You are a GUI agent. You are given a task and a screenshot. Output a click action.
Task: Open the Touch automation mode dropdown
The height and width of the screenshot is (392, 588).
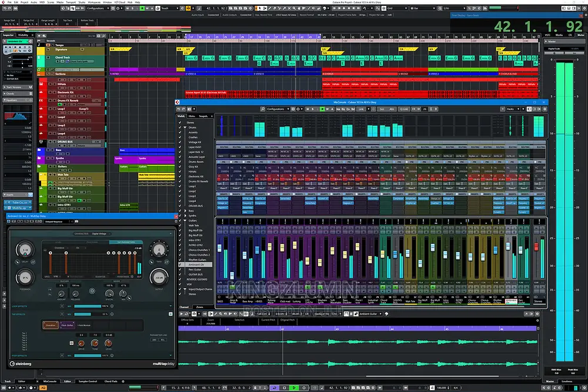(169, 8)
